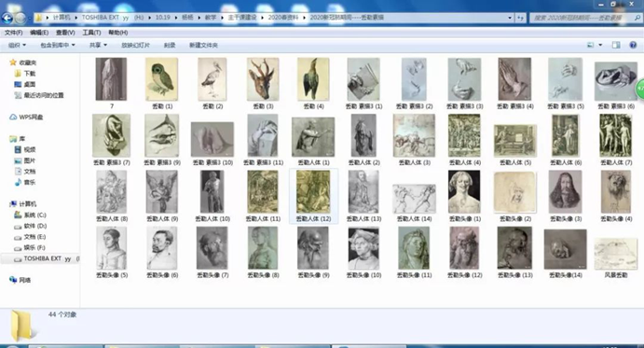This screenshot has width=644, height=348.
Task: Open the 组织 dropdown in toolbar
Action: click(17, 45)
